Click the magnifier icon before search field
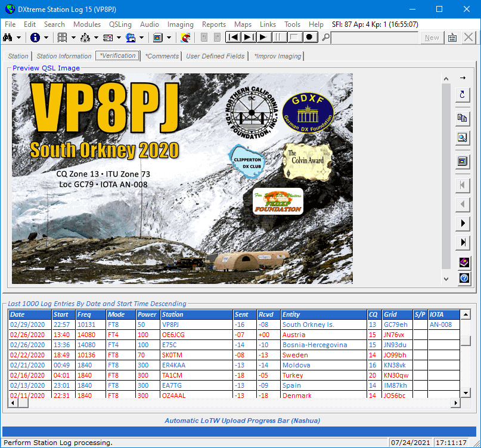This screenshot has width=481, height=448. click(325, 38)
